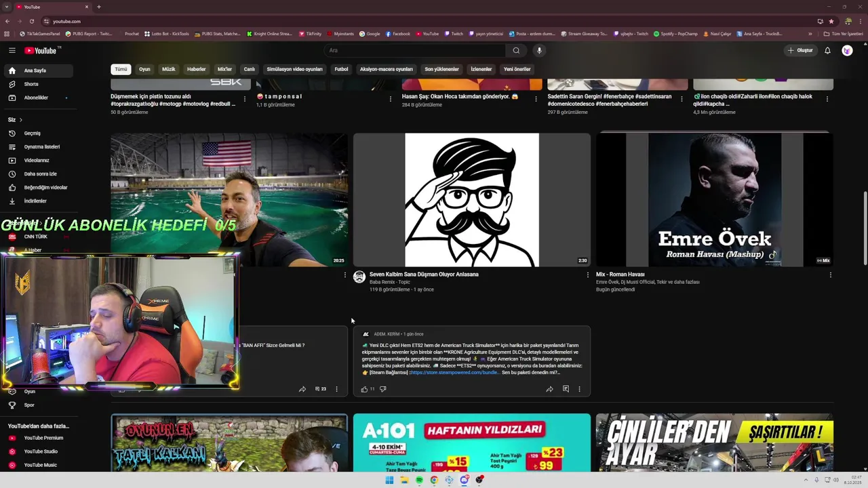The height and width of the screenshot is (488, 868).
Task: Click the Oluştur create button
Action: (800, 50)
